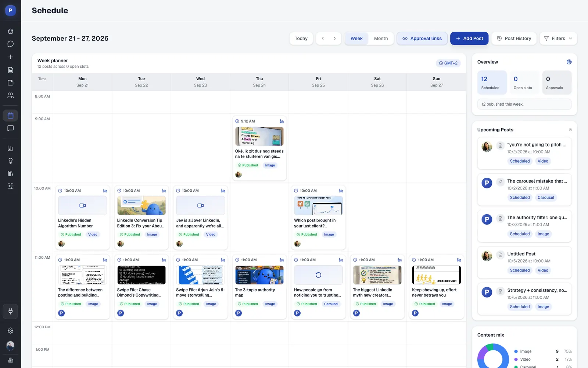Screen dimensions: 588x368
Task: Click the GMT+2 timezone badge
Action: click(448, 63)
